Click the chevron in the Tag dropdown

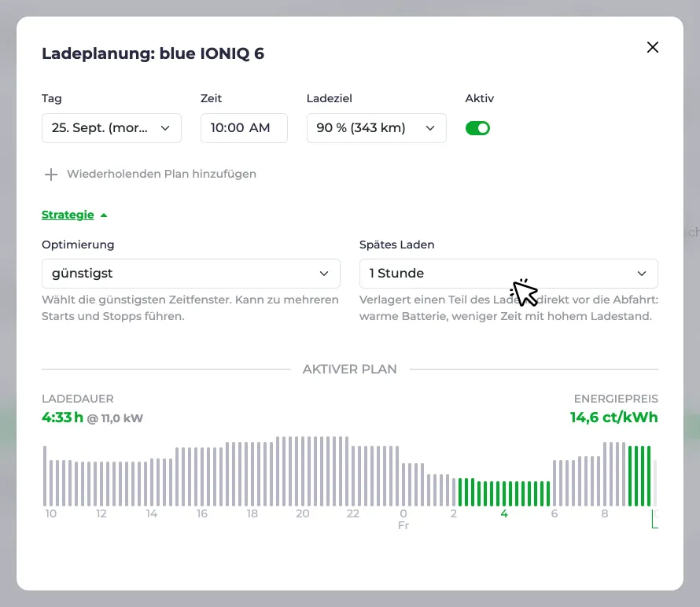165,128
